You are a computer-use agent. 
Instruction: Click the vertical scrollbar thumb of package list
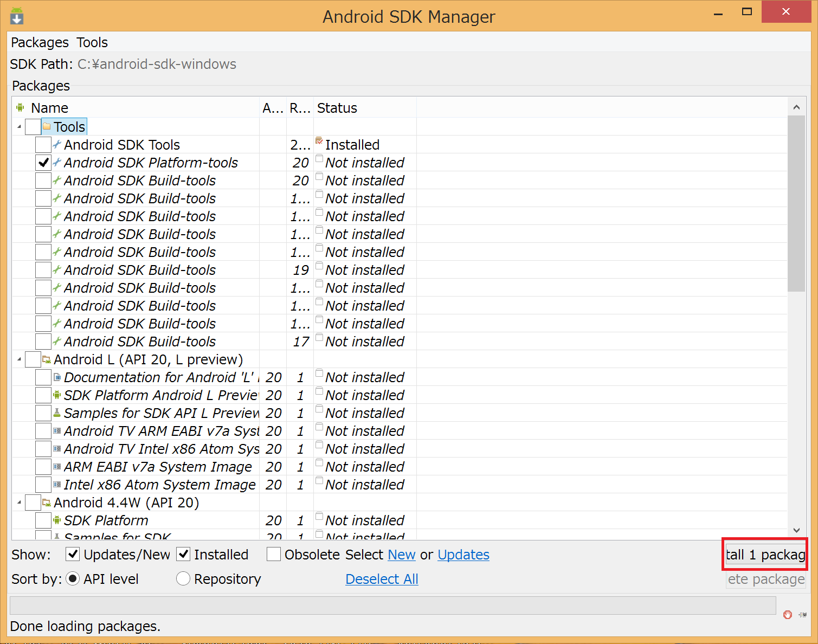796,203
